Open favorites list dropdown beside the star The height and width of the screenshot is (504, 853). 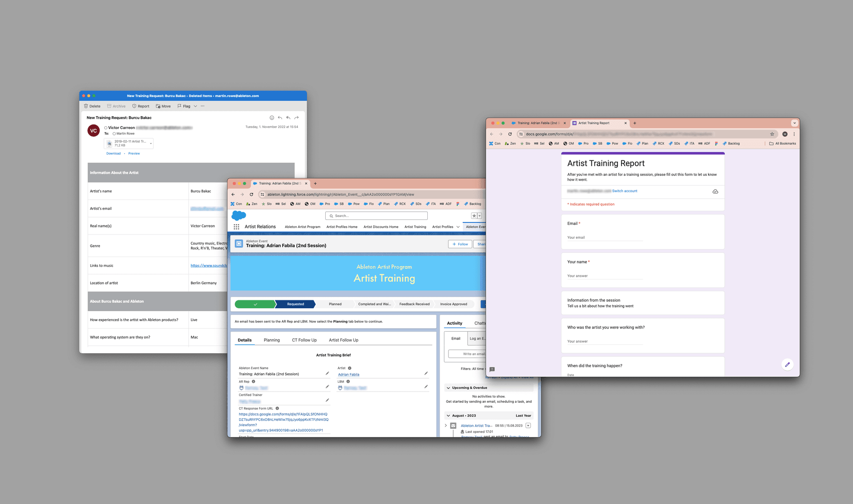point(479,216)
